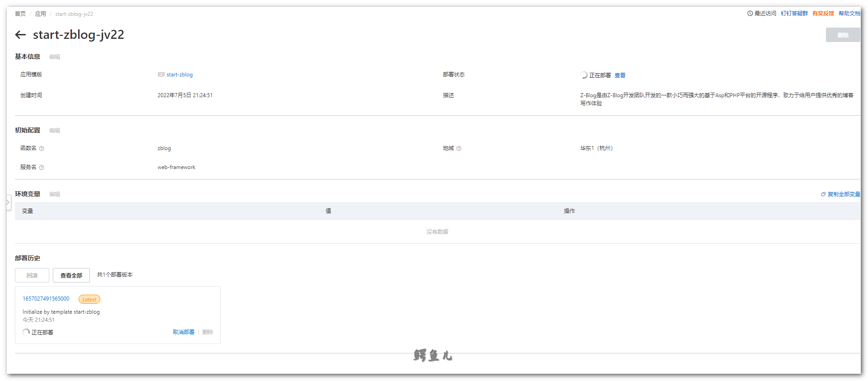Click the 回滚 button
868x381 pixels.
tap(32, 275)
